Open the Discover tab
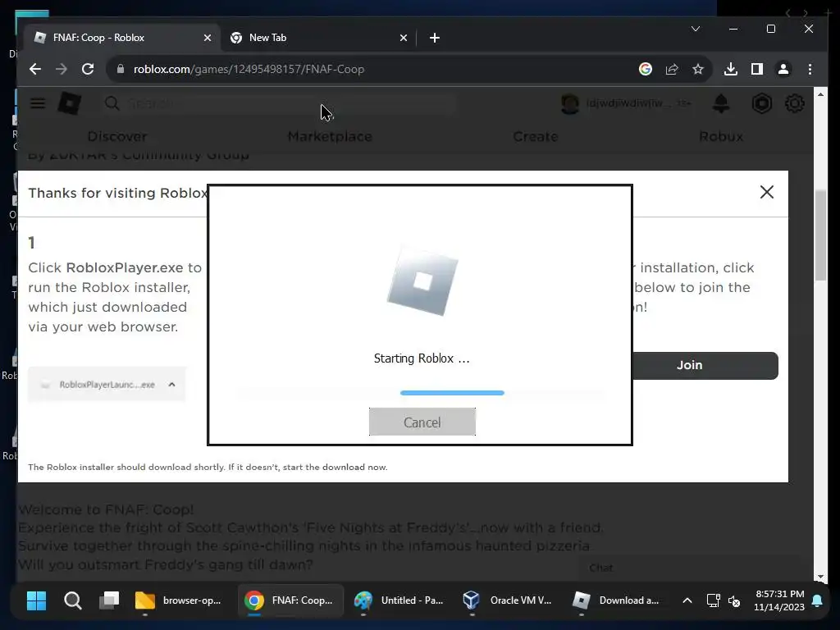The image size is (840, 630). point(117,137)
